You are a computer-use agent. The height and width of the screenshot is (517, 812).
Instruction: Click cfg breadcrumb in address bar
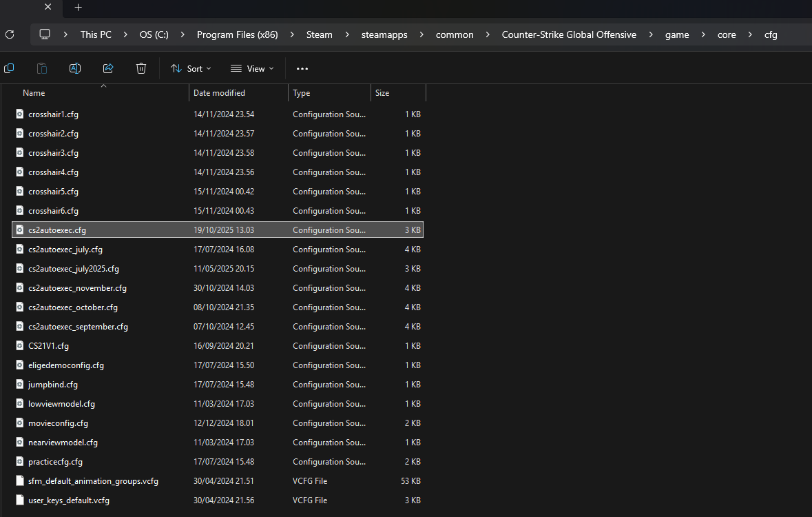tap(771, 34)
